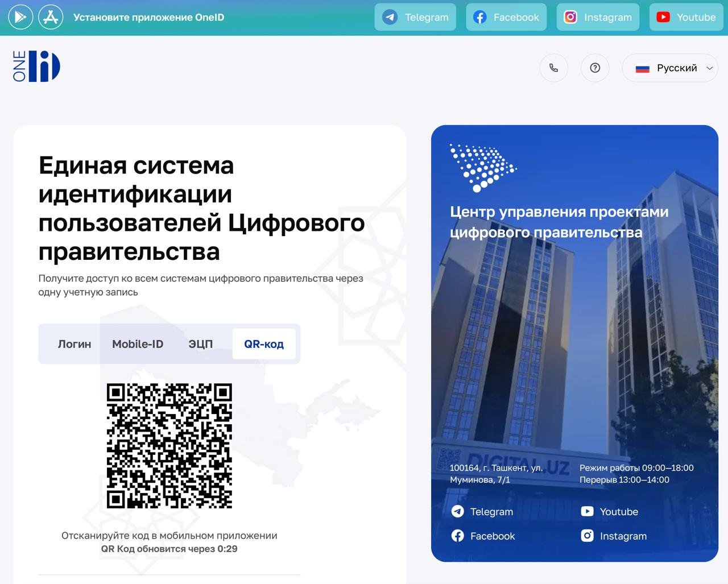This screenshot has width=728, height=584.
Task: Click Отсканируйте код в мобильном приложении text
Action: point(169,536)
